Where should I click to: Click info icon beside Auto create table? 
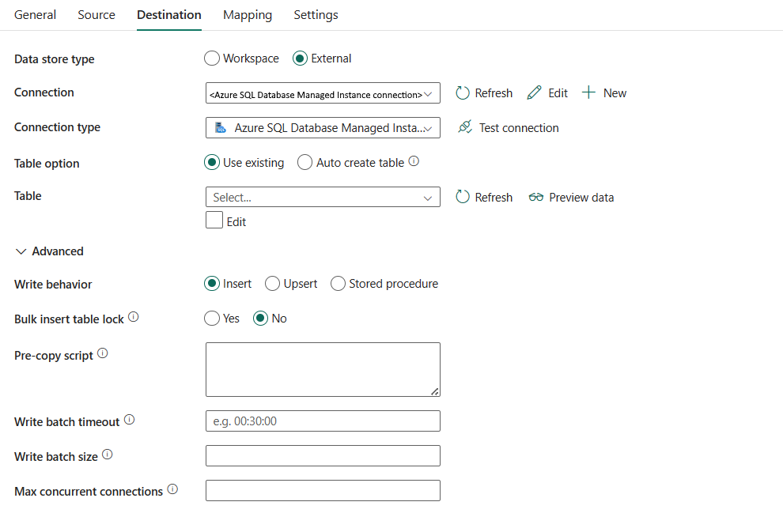tap(414, 161)
